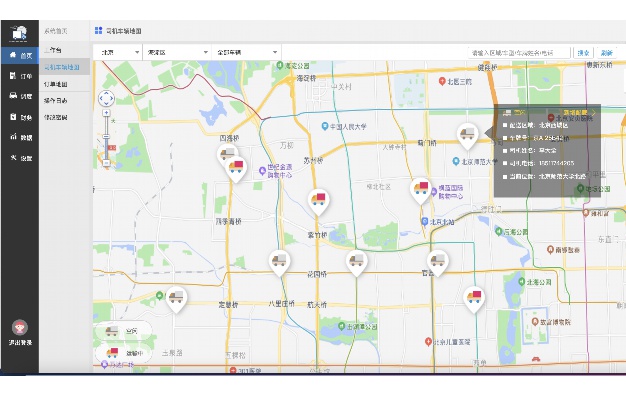Open the 财务 clipboard-icon section

click(20, 117)
